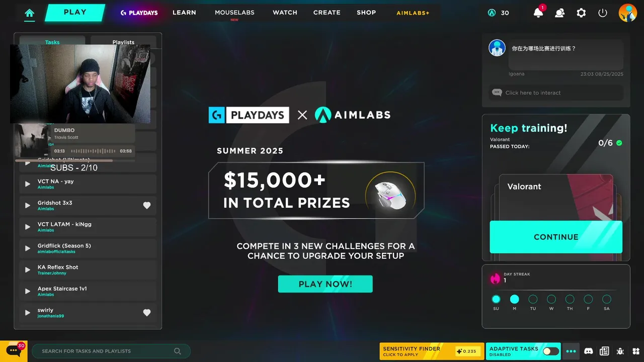Open the home icon in top bar

tap(30, 13)
